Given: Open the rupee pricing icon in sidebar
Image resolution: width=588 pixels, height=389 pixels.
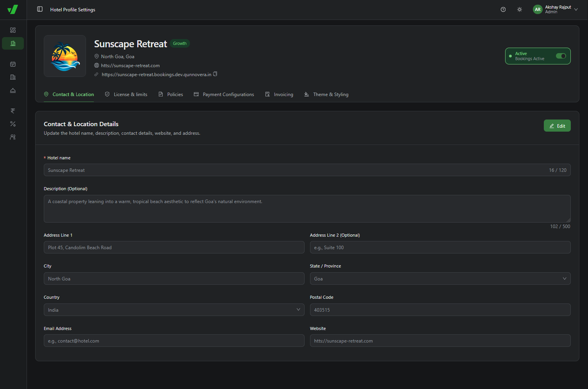Looking at the screenshot, I should (x=13, y=111).
